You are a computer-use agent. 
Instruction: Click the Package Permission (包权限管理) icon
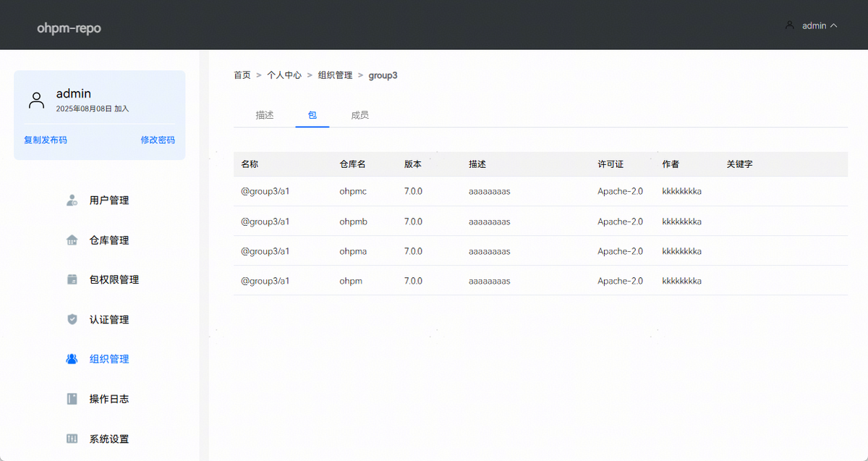click(x=72, y=279)
